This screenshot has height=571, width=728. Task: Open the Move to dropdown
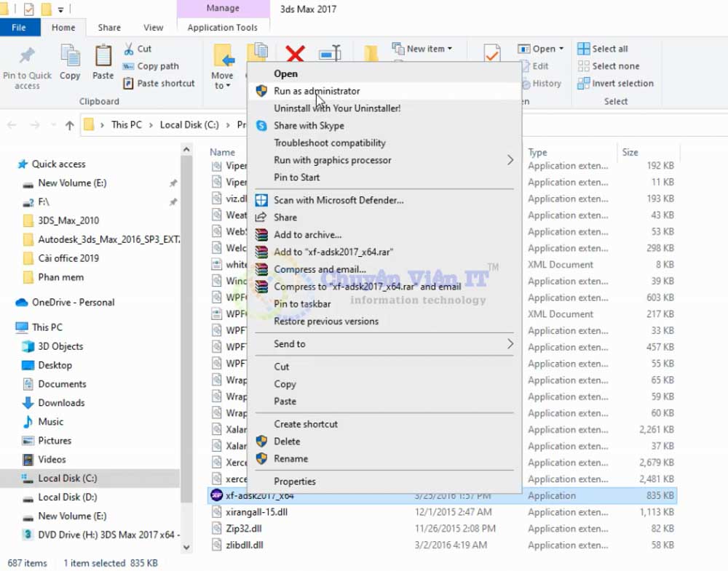222,81
